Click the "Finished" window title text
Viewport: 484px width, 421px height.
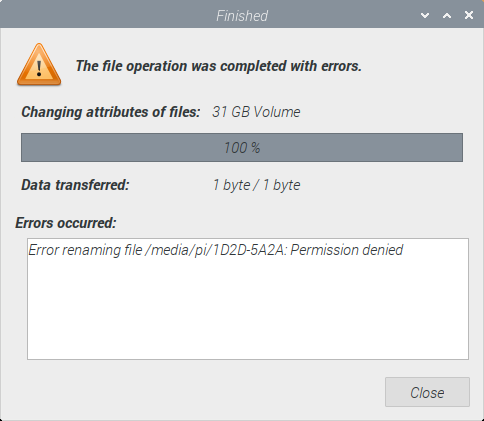[242, 16]
